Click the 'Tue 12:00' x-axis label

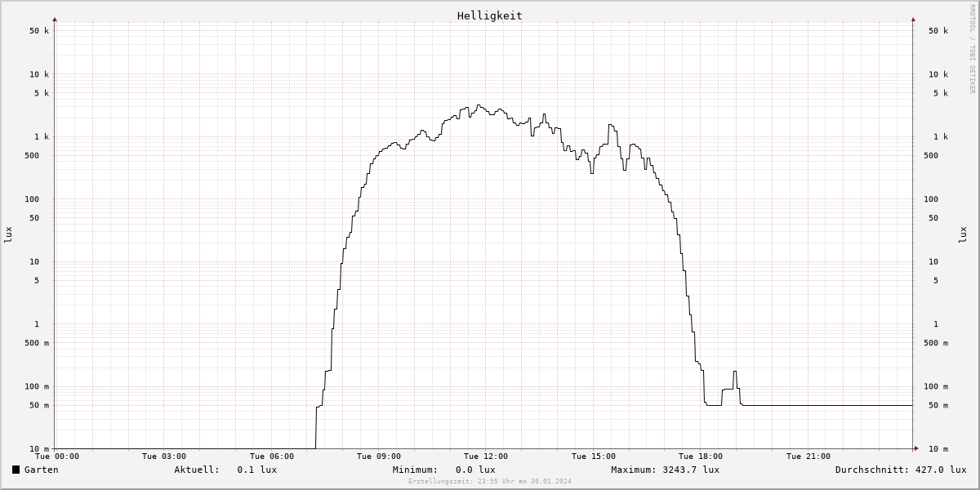pos(486,457)
